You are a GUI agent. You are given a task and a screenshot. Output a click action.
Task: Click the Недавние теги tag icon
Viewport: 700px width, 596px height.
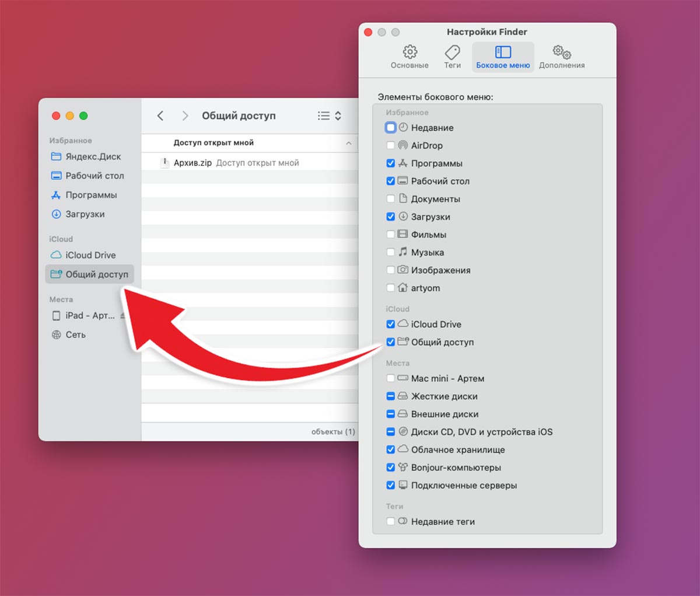(403, 521)
